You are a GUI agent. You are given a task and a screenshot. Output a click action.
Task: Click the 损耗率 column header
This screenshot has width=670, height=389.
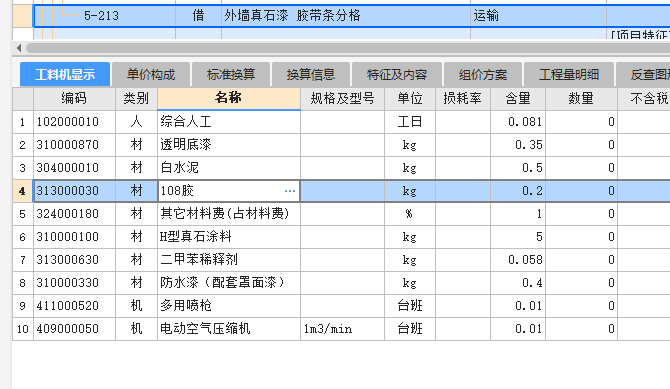(463, 99)
